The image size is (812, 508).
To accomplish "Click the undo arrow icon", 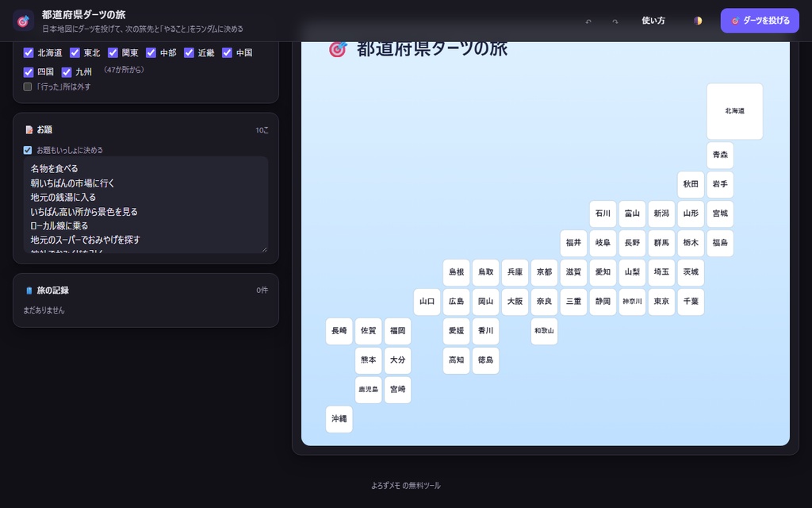I will (x=588, y=21).
